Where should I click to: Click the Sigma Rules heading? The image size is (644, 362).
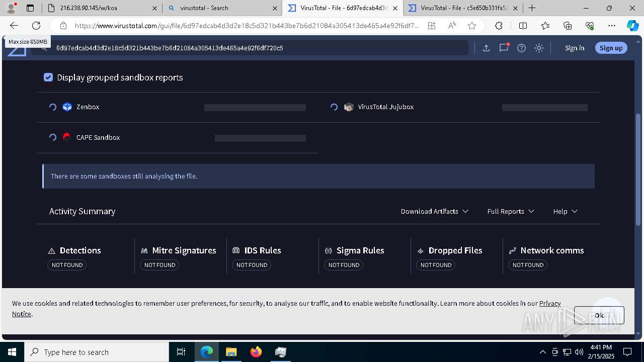click(x=360, y=250)
